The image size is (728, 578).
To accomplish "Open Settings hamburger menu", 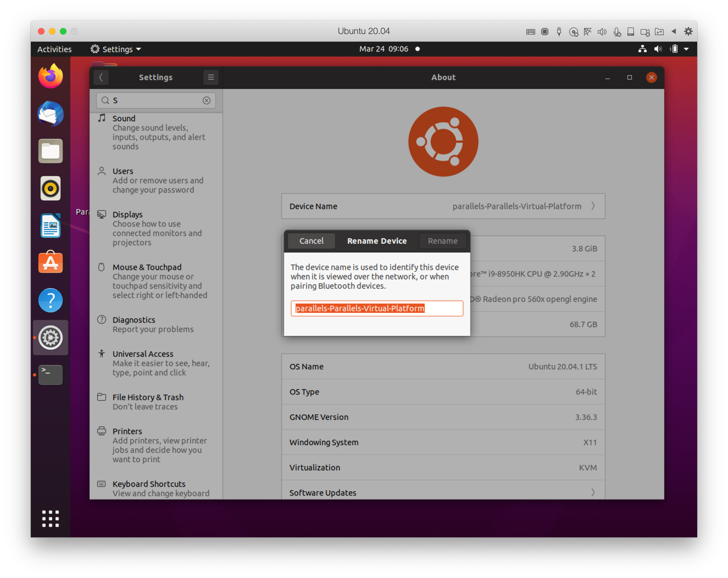I will [211, 77].
